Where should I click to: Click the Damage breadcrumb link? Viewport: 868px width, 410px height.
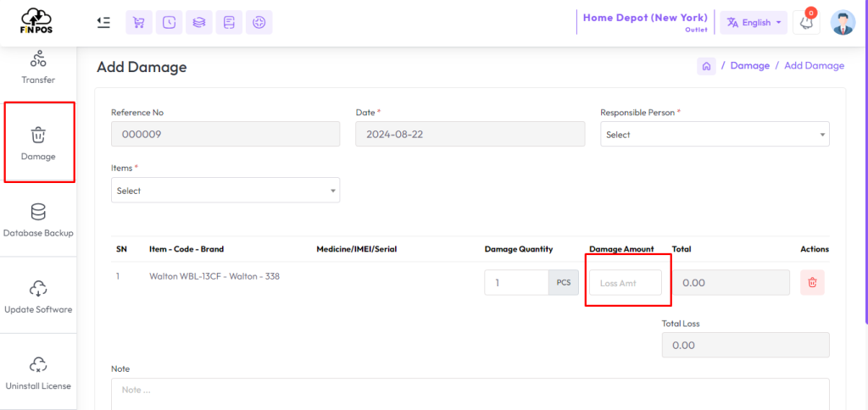[x=749, y=66]
